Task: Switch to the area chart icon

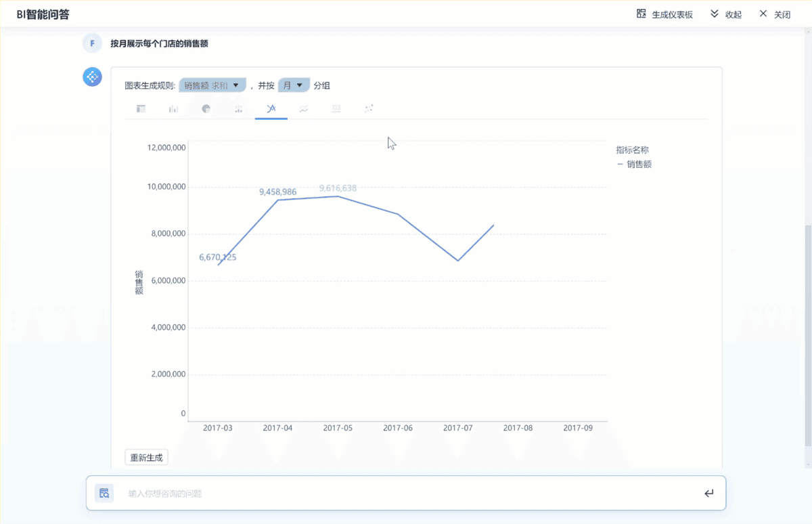Action: (x=304, y=108)
